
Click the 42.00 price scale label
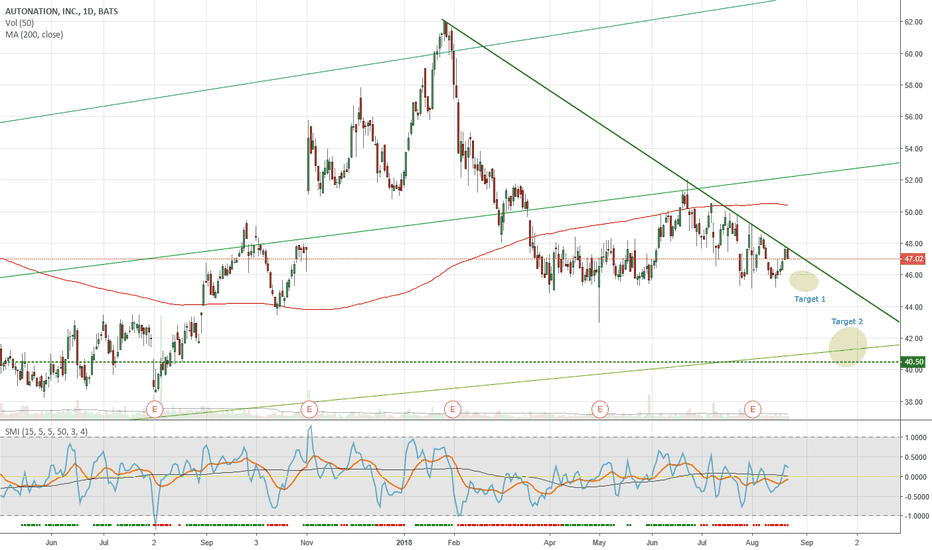pos(914,338)
